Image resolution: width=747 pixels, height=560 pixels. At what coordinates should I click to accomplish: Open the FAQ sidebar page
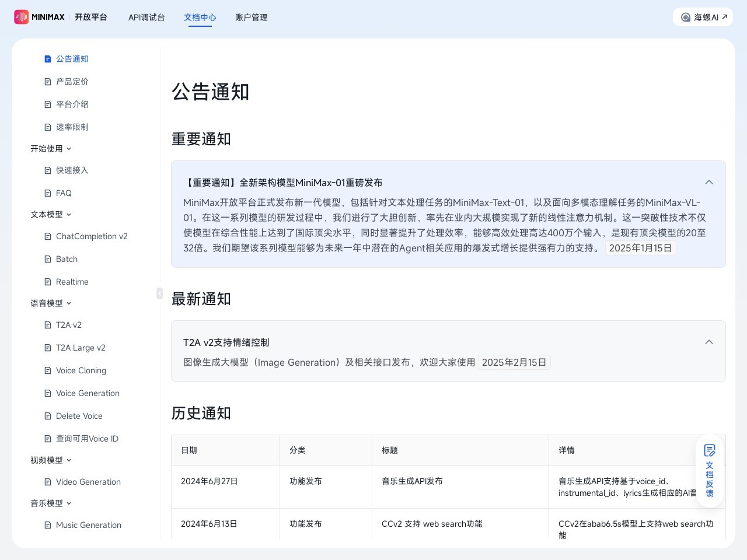[x=64, y=193]
